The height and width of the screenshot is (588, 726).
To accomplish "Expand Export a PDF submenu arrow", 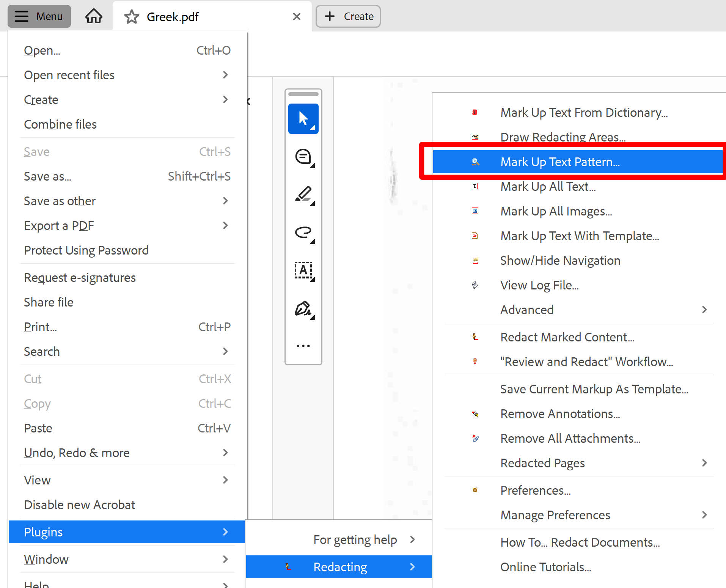I will click(225, 225).
